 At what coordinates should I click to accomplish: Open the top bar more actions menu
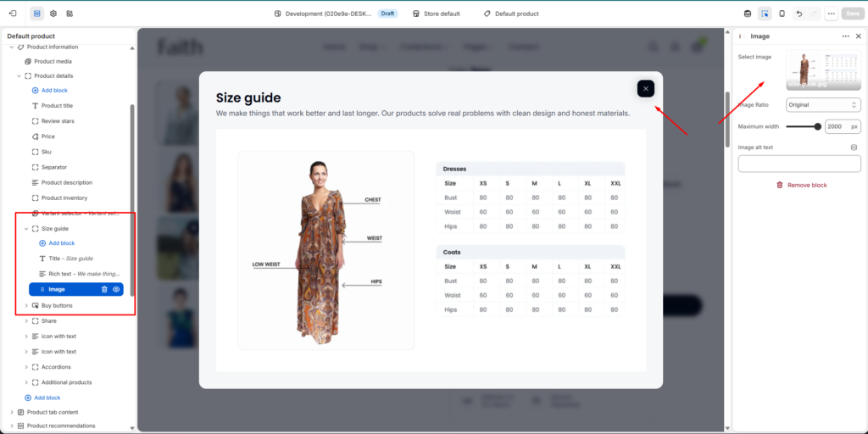click(x=831, y=14)
